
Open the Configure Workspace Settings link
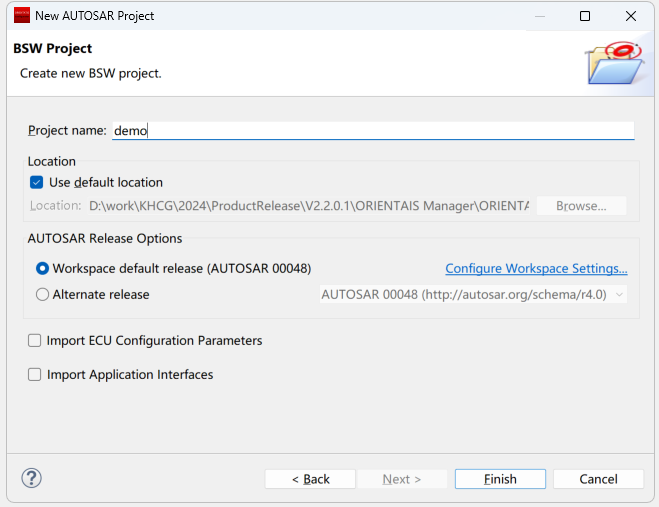coord(536,269)
